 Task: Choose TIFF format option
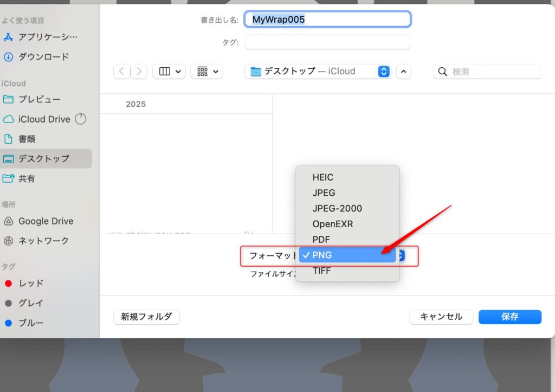coord(321,271)
